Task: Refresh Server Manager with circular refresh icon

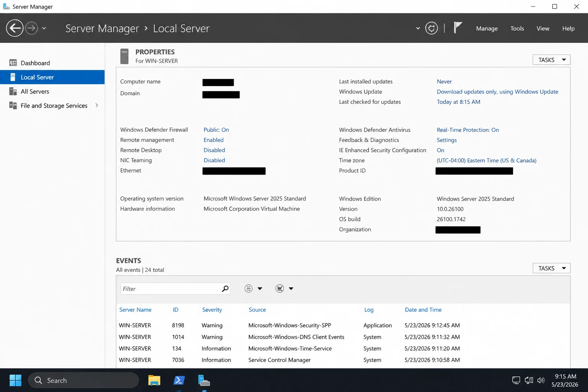Action: click(x=431, y=28)
